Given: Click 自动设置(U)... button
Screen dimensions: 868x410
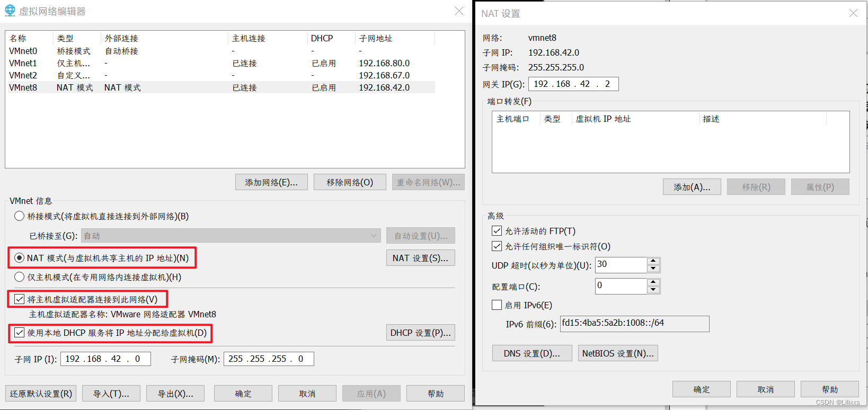Looking at the screenshot, I should (x=421, y=236).
